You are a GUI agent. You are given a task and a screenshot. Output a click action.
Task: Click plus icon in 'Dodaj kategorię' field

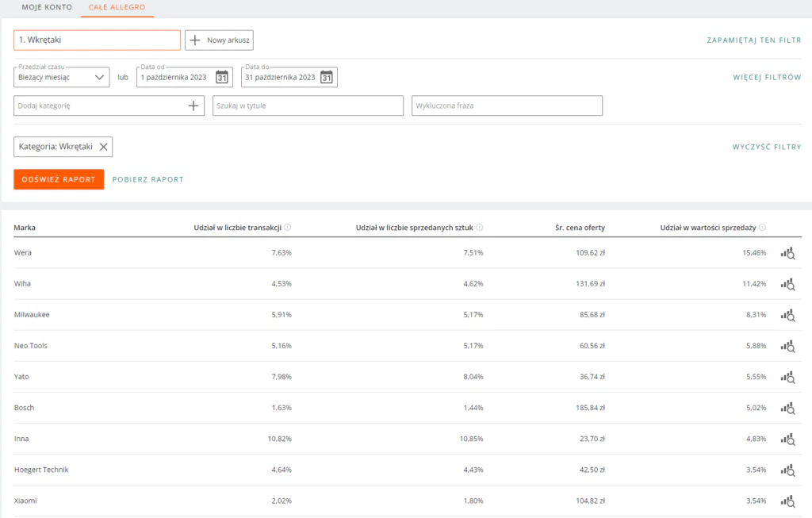[x=193, y=106]
